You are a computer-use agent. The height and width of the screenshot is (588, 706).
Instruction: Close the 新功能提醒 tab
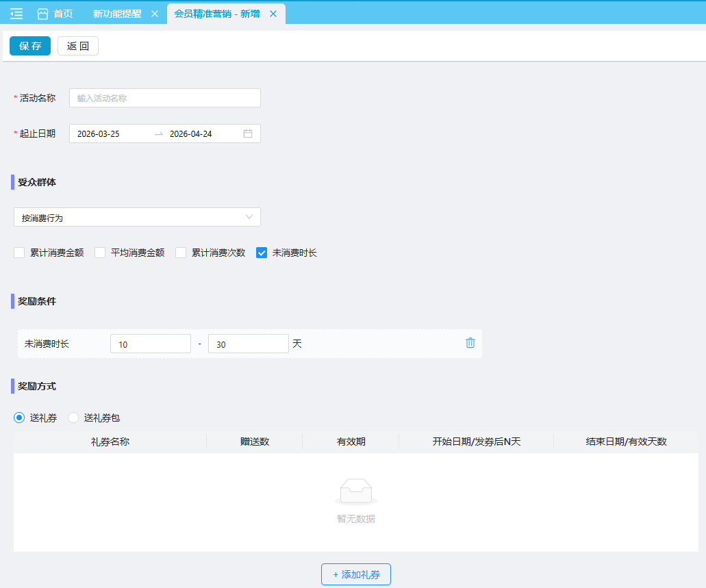tap(155, 14)
